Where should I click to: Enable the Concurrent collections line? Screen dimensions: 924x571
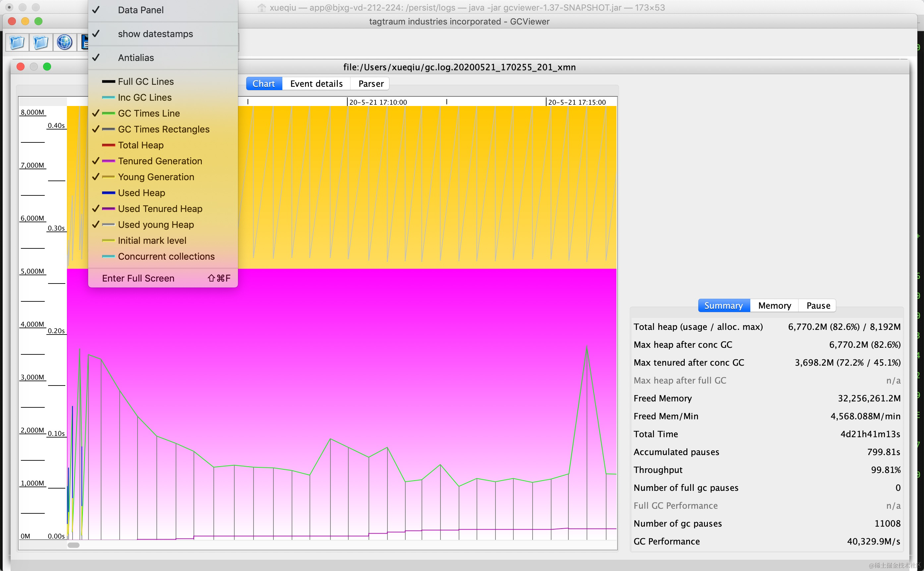166,256
